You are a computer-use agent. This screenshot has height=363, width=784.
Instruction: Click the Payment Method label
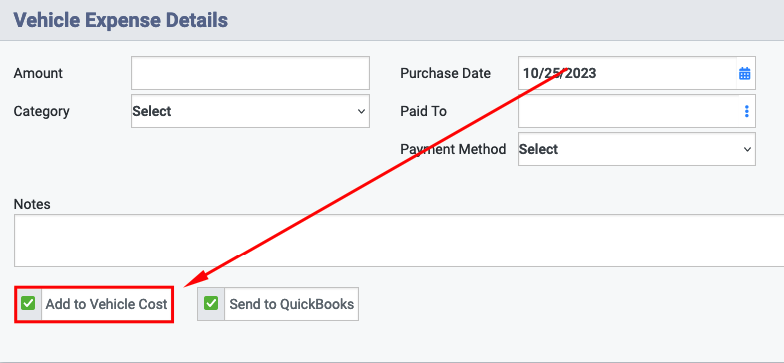click(453, 149)
